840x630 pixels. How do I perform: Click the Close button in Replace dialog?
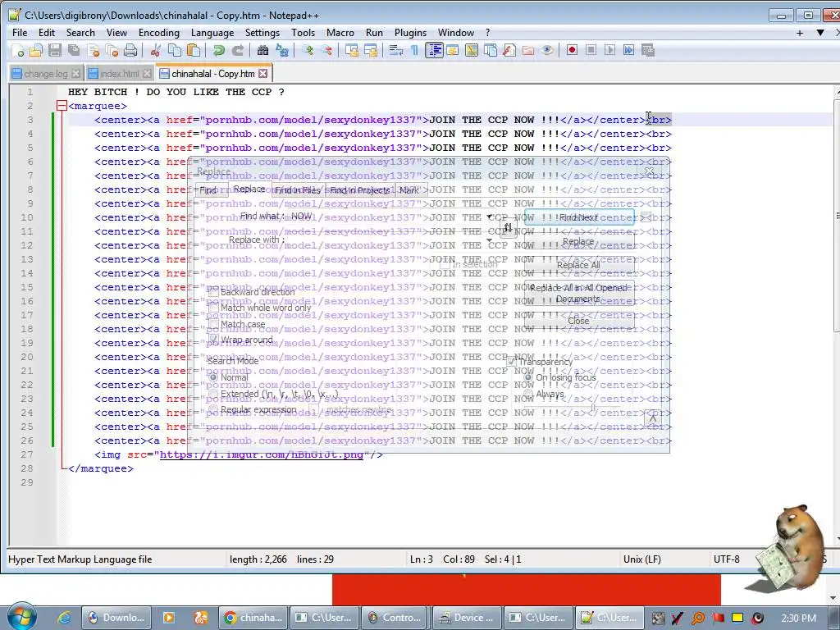pyautogui.click(x=578, y=321)
